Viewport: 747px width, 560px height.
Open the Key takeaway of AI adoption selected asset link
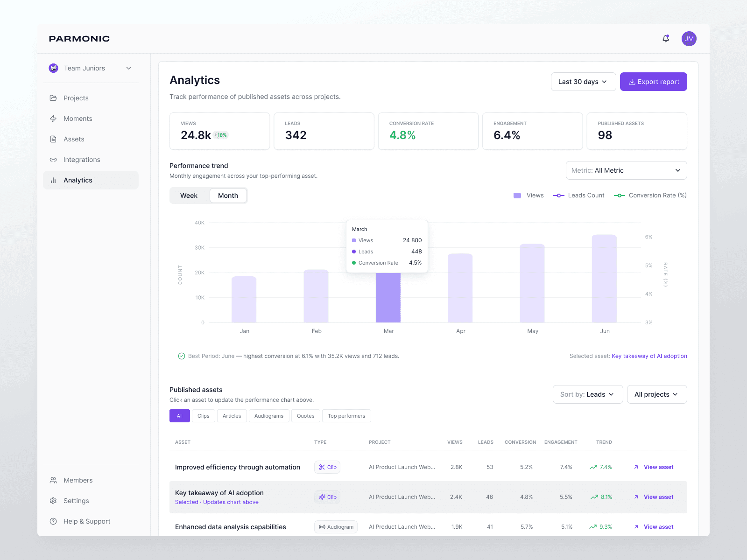[x=649, y=356]
